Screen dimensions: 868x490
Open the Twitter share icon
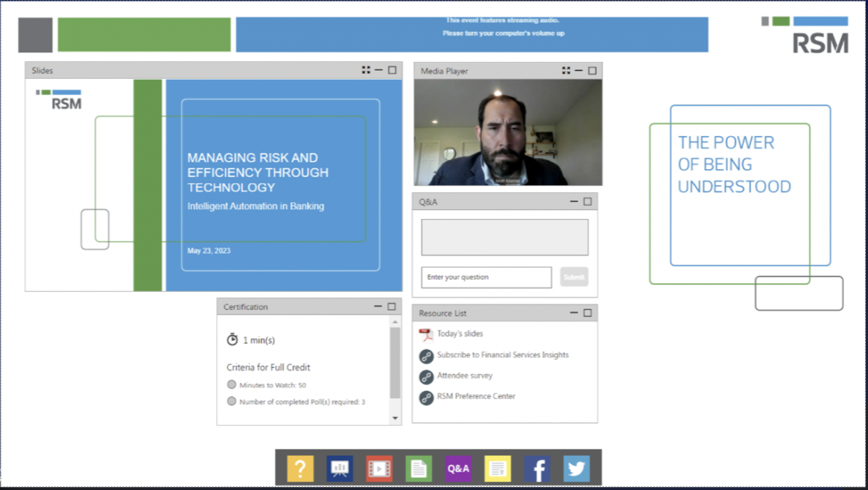[576, 468]
